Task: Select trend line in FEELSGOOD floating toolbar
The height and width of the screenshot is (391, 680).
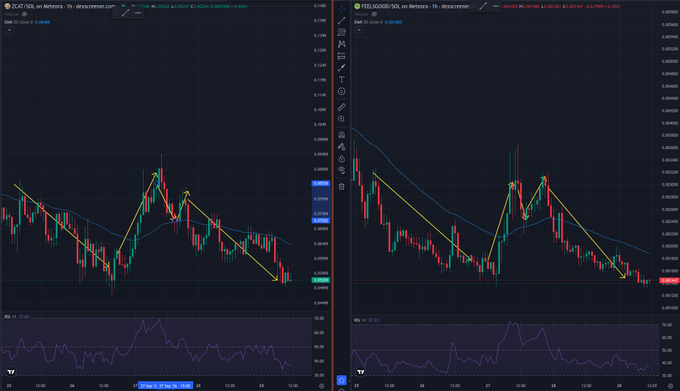Action: pos(483,6)
